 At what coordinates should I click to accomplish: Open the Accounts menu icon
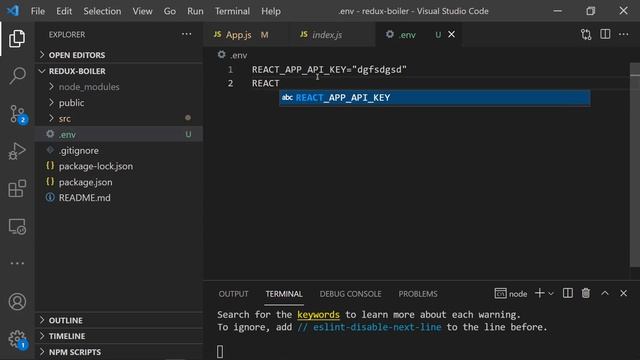point(17,302)
